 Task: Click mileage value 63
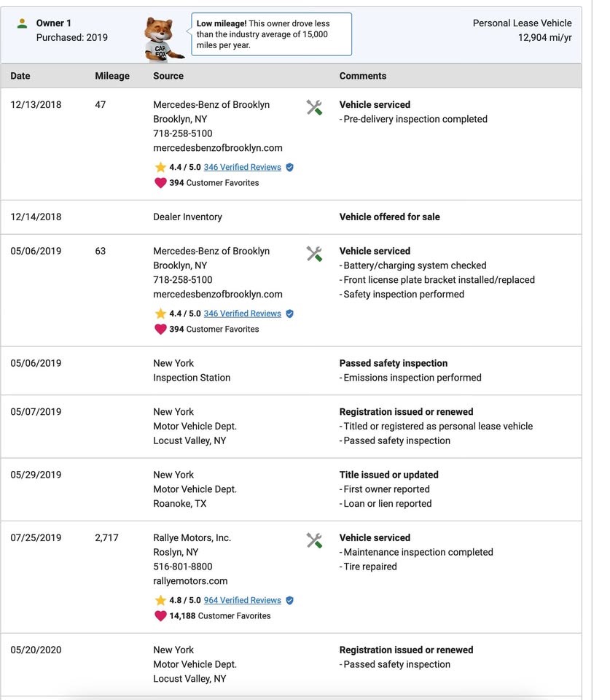pos(101,251)
